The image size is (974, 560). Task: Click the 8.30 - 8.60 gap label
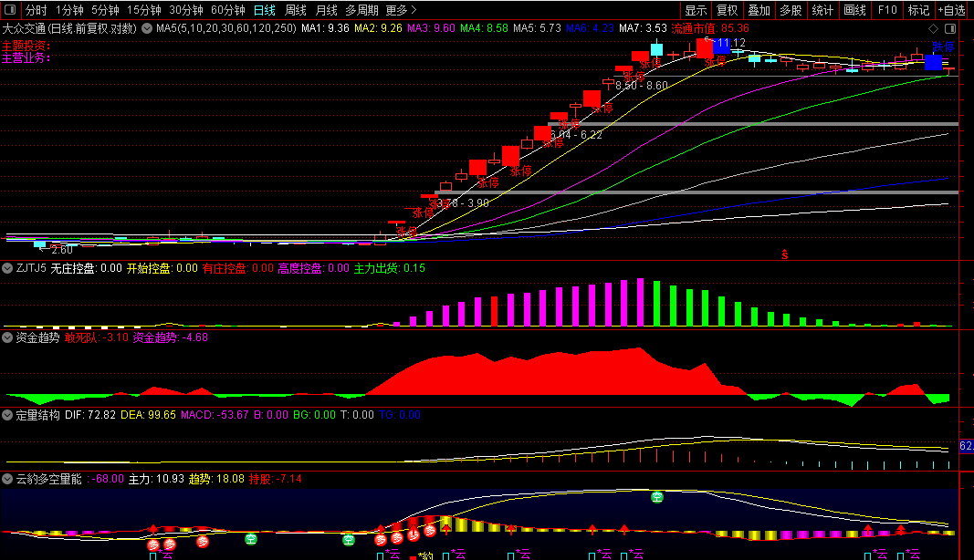[642, 86]
